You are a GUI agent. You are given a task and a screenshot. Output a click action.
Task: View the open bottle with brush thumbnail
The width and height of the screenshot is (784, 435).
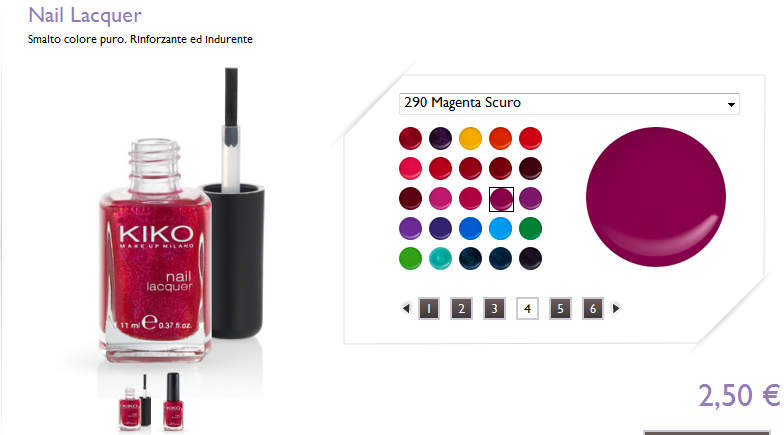pyautogui.click(x=134, y=403)
